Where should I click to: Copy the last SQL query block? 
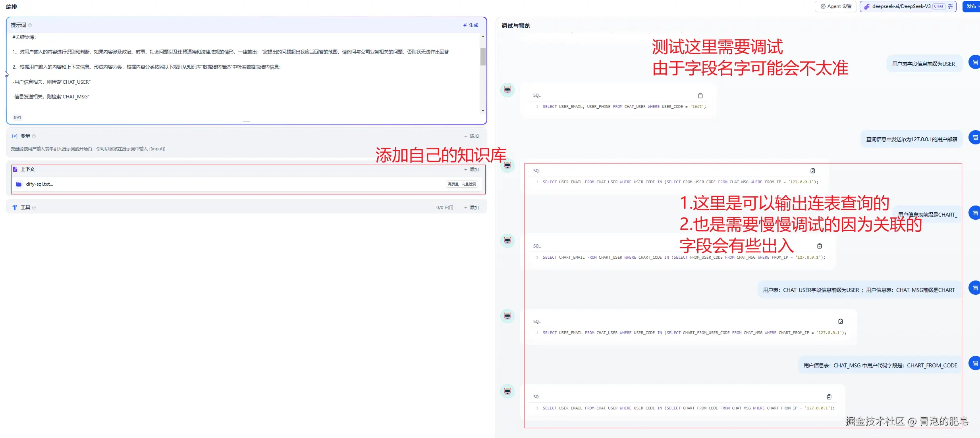829,397
